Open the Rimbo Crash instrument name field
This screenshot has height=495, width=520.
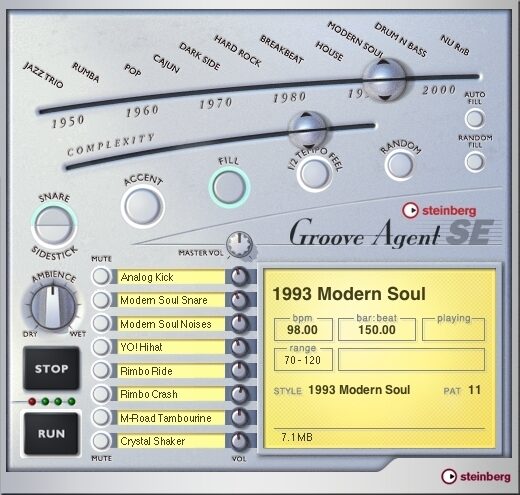click(x=171, y=394)
